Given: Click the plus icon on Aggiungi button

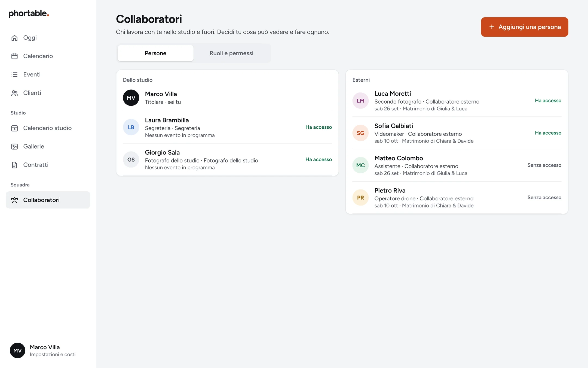Looking at the screenshot, I should 492,27.
